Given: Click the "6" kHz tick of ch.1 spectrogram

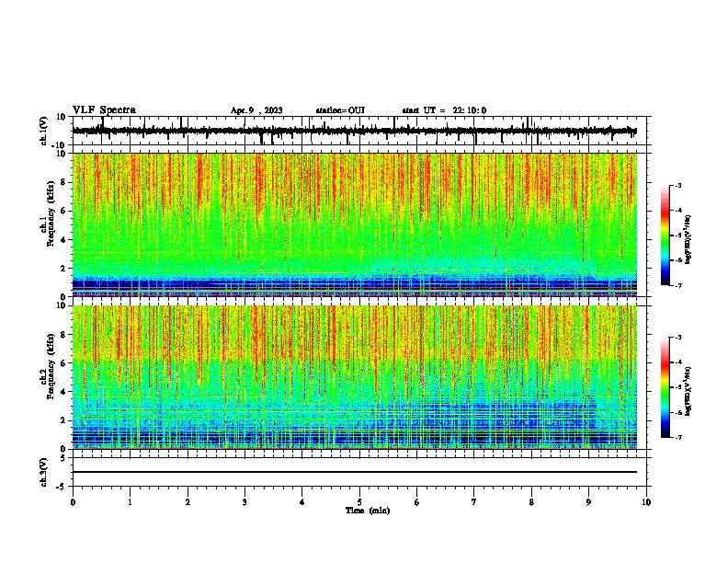Looking at the screenshot, I should click(x=63, y=211).
